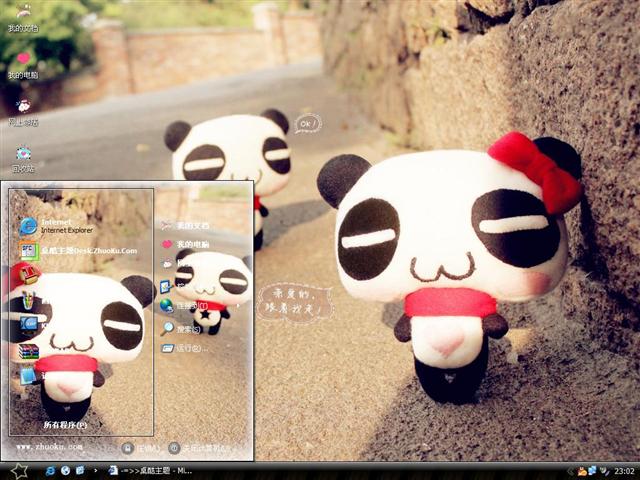Screen dimensions: 640x480
Task: Launch Internet Explorer from the start menu
Action: 56,226
